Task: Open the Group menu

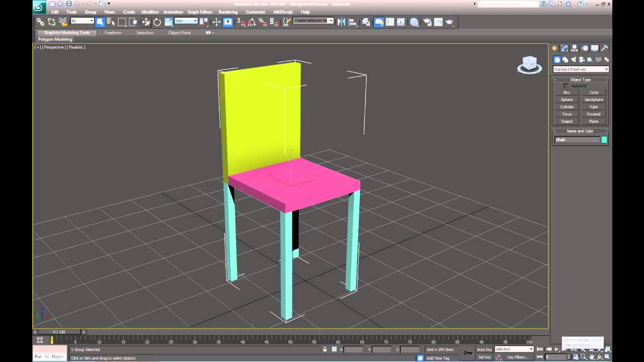Action: (91, 12)
